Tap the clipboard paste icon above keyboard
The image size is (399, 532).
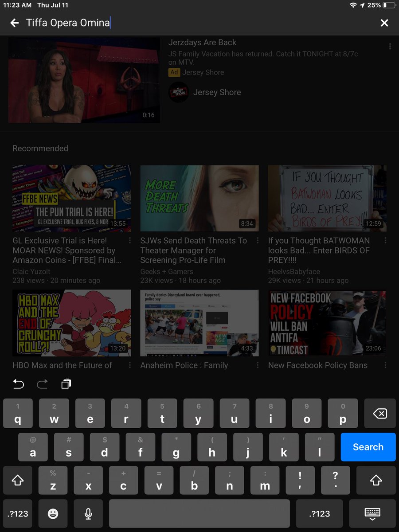coord(66,384)
